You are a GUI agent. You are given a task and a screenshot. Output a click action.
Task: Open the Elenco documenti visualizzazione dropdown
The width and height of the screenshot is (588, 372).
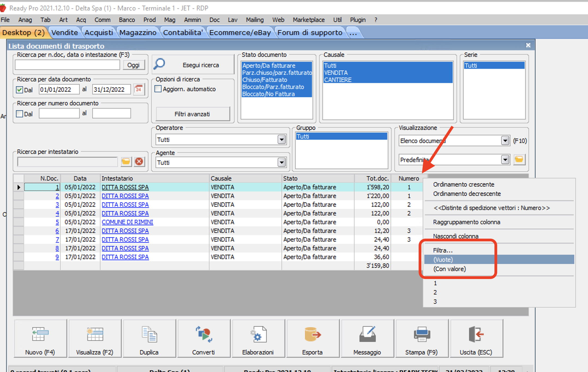tap(505, 141)
